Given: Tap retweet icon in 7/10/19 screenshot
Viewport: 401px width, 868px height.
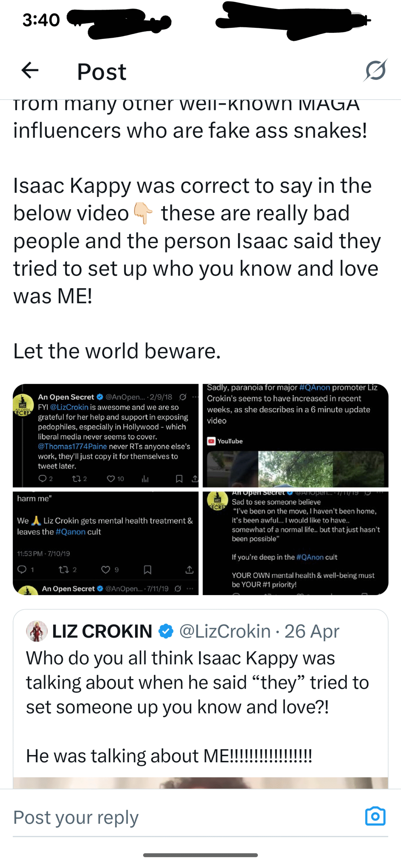Looking at the screenshot, I should (63, 570).
